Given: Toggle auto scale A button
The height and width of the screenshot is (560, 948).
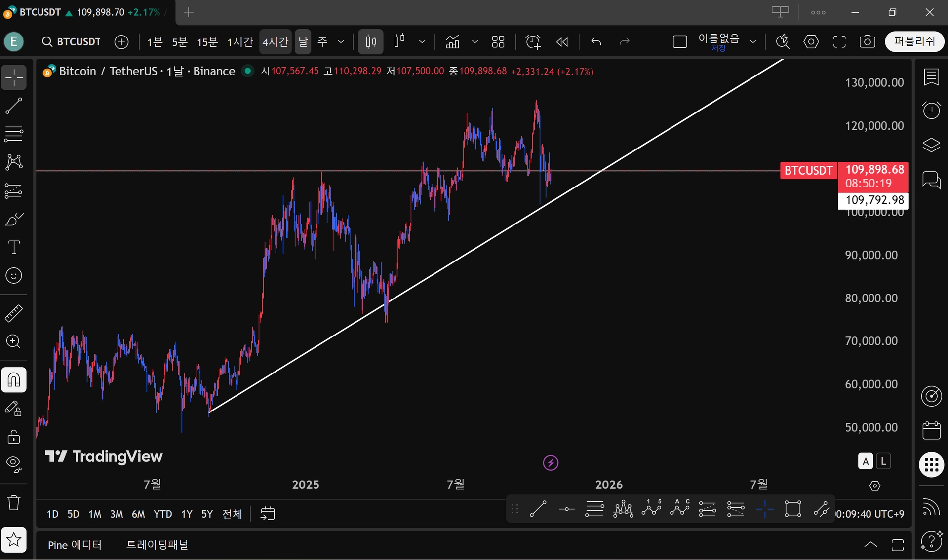Looking at the screenshot, I should pyautogui.click(x=865, y=461).
